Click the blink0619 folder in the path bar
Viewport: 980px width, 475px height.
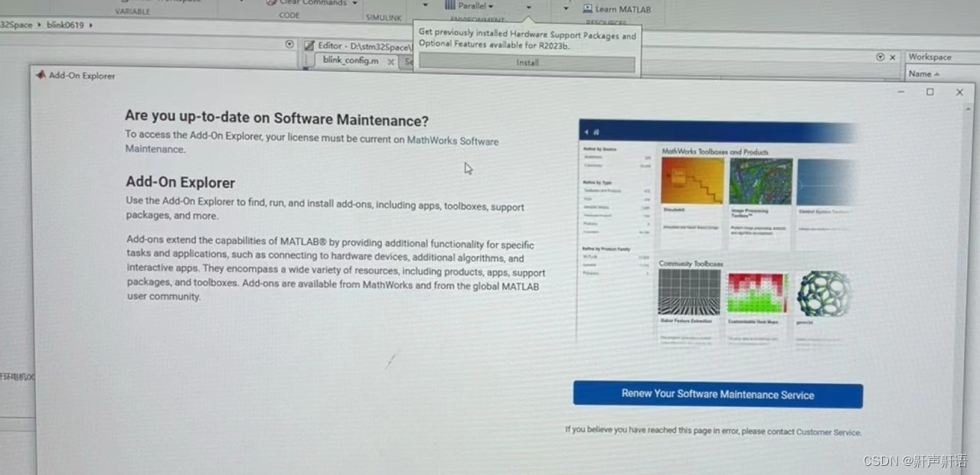(66, 24)
